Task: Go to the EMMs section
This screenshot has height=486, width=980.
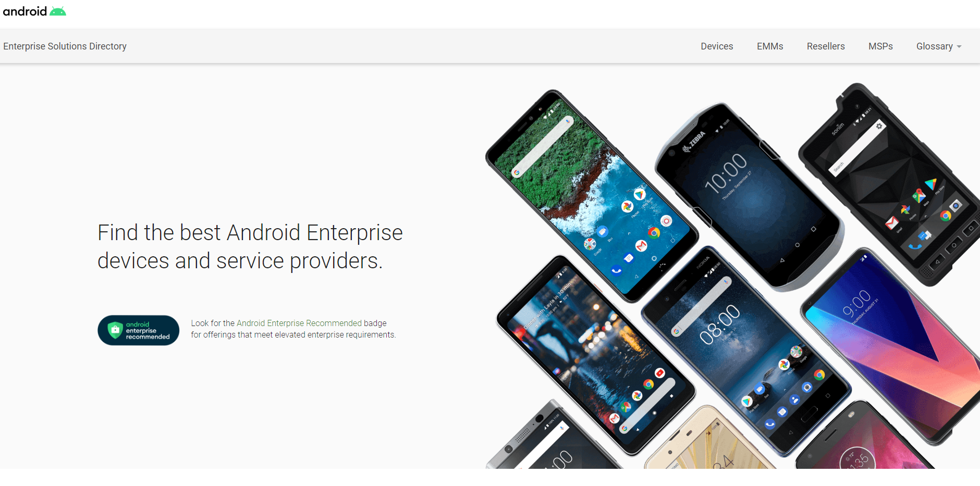Action: [x=770, y=46]
